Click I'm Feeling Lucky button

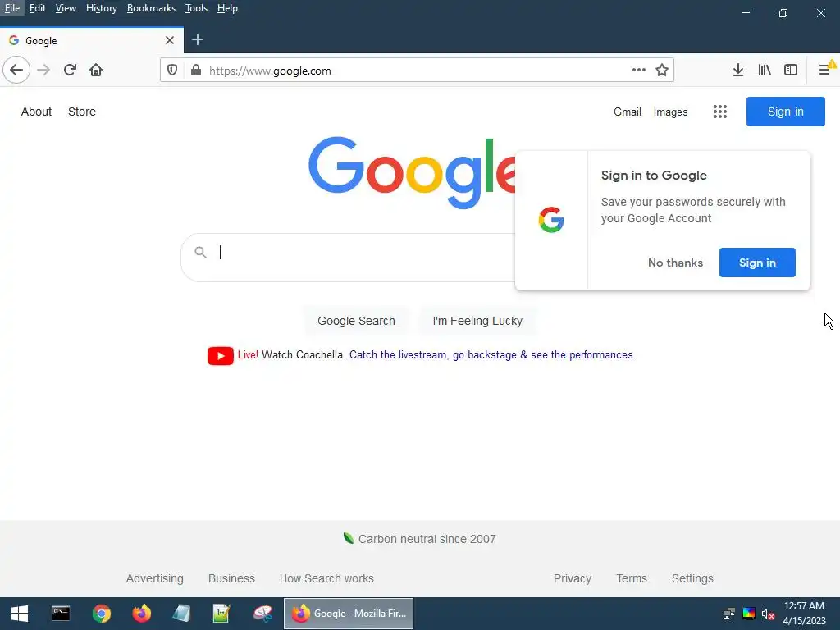[x=477, y=321]
